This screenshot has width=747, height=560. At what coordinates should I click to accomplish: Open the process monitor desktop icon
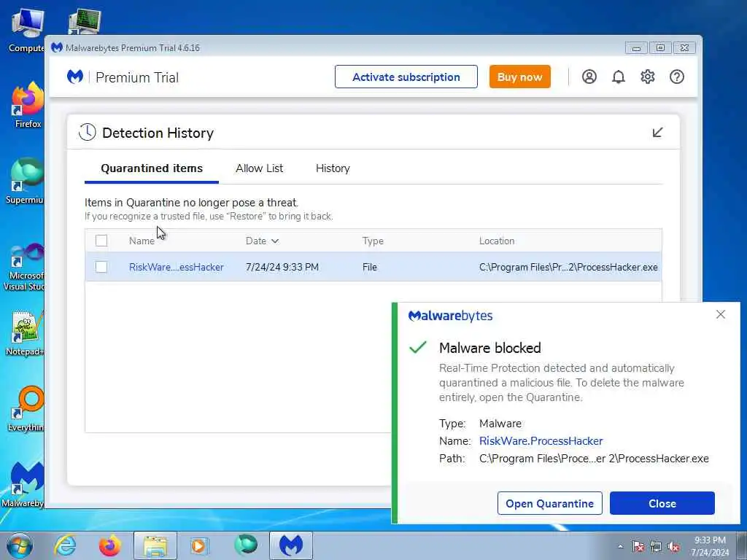85,21
